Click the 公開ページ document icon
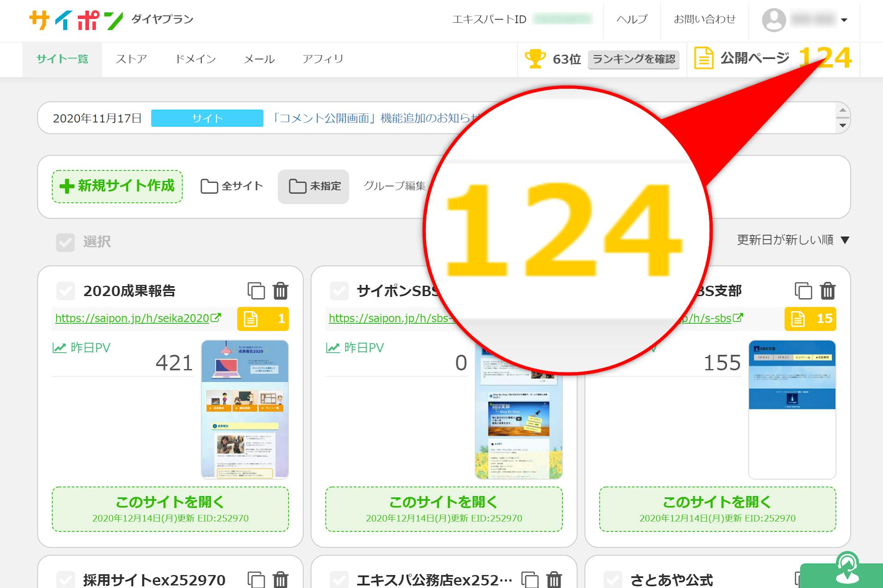This screenshot has height=588, width=883. [704, 58]
